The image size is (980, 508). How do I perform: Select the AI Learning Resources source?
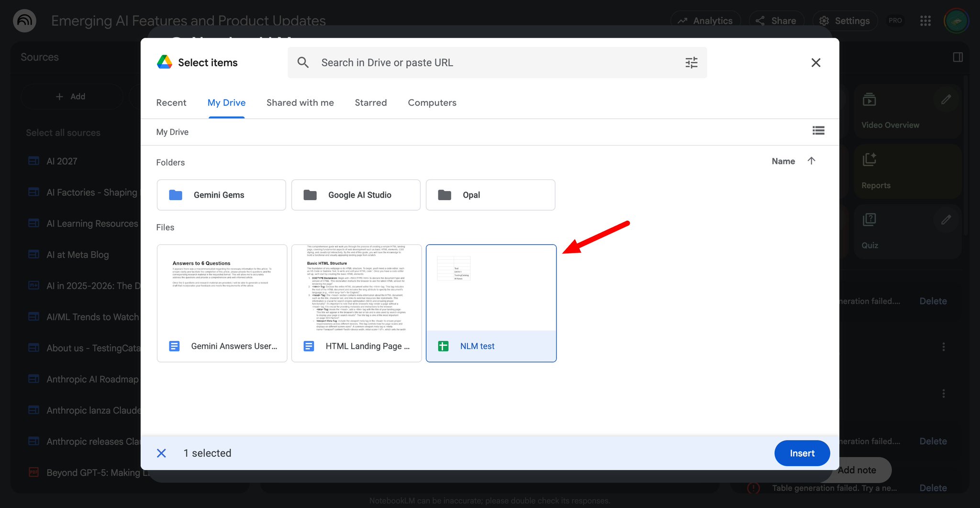point(92,224)
